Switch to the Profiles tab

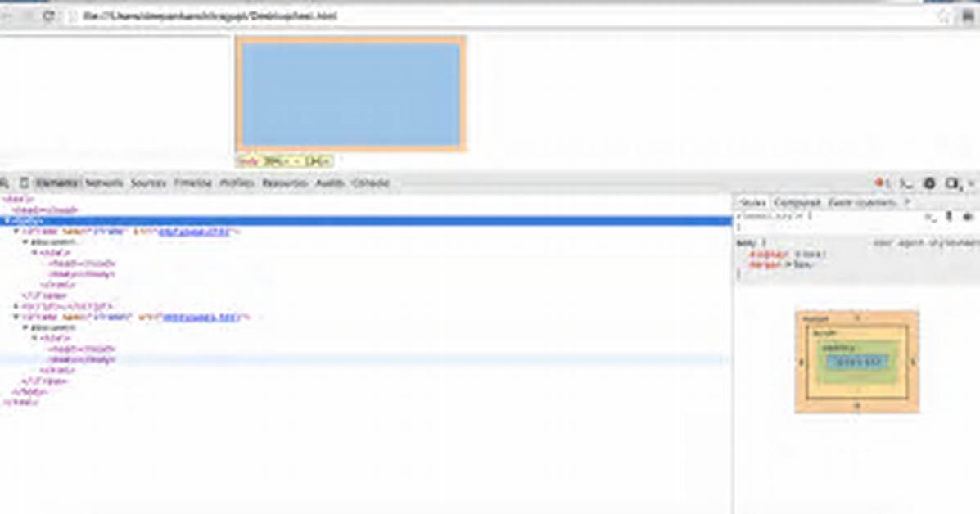(x=237, y=183)
